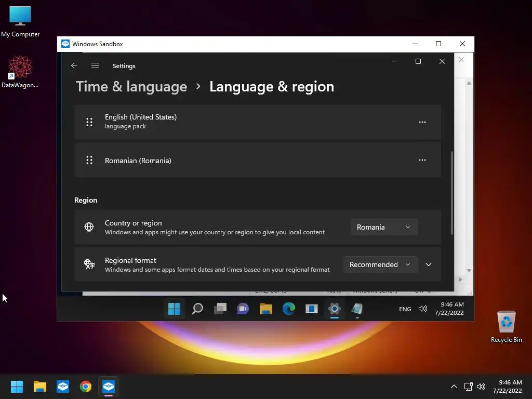Image resolution: width=532 pixels, height=399 pixels.
Task: Launch Microsoft Edge in the Sandbox taskbar
Action: pos(289,309)
